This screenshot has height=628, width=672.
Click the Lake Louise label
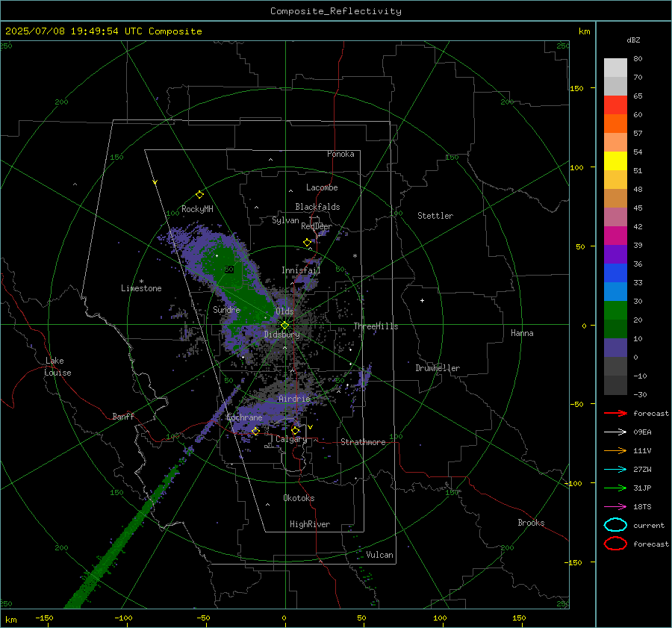pyautogui.click(x=57, y=367)
